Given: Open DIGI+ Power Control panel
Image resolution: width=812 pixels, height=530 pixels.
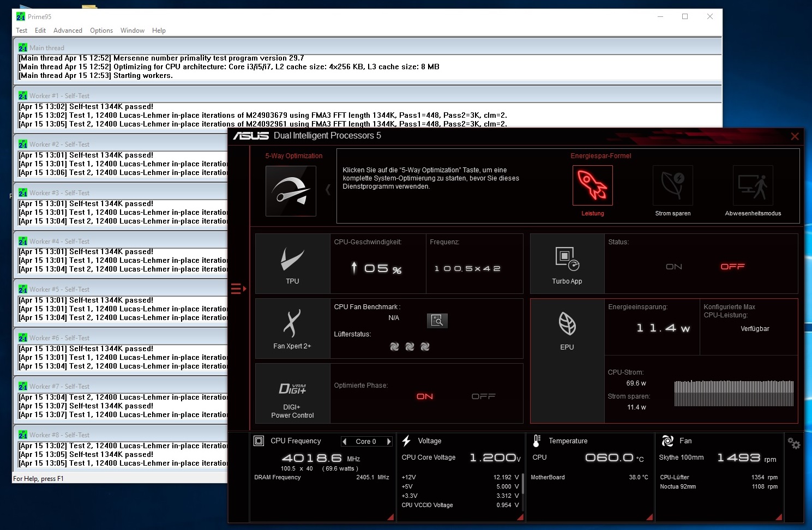Looking at the screenshot, I should pos(292,394).
